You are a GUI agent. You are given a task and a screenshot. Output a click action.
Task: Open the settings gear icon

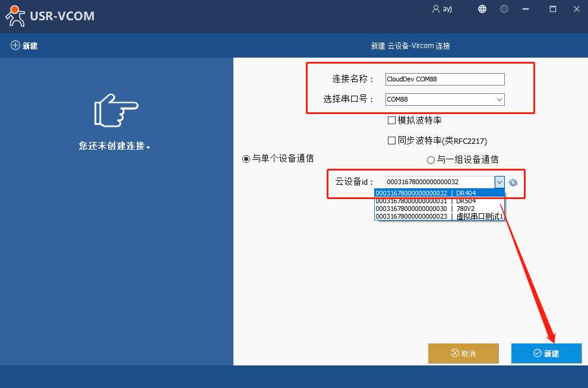[504, 9]
